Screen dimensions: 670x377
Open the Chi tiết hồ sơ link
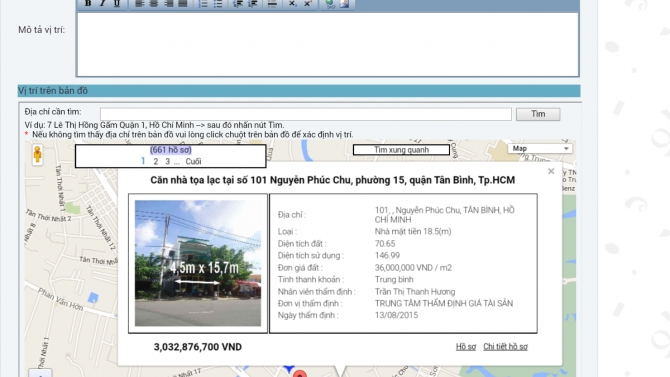click(505, 347)
